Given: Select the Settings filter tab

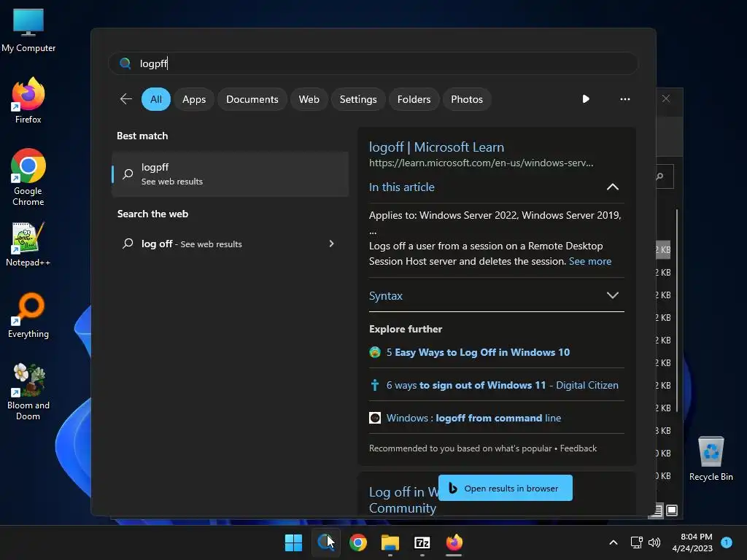Looking at the screenshot, I should coord(357,99).
